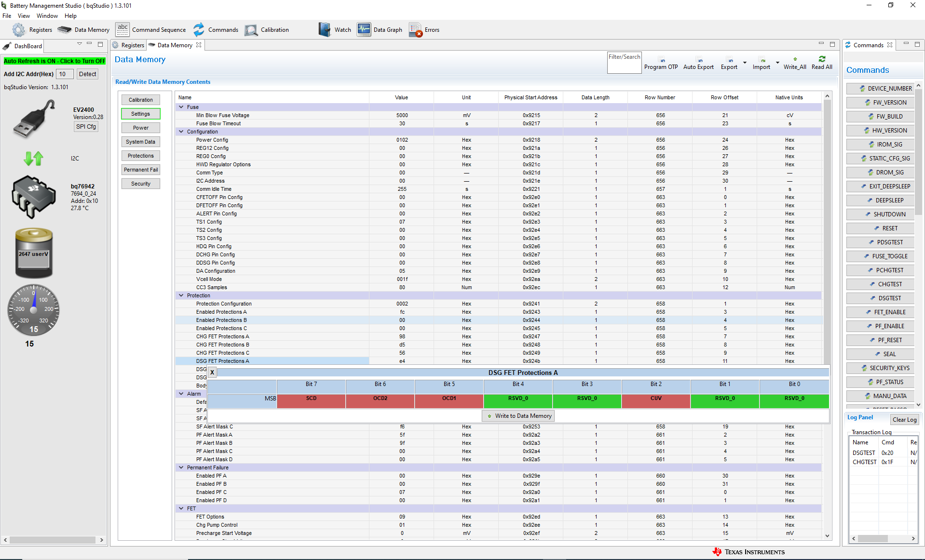Click the Read All refresh icon
The width and height of the screenshot is (925, 560).
click(822, 59)
